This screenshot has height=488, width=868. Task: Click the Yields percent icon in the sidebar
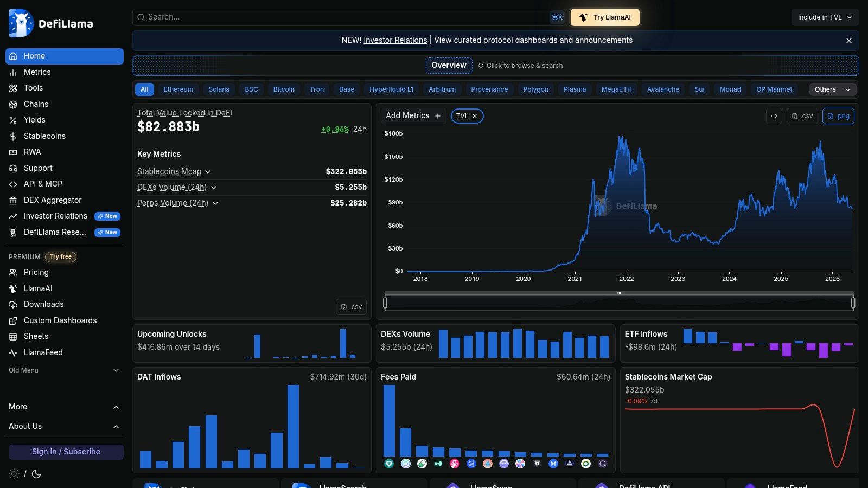[13, 120]
